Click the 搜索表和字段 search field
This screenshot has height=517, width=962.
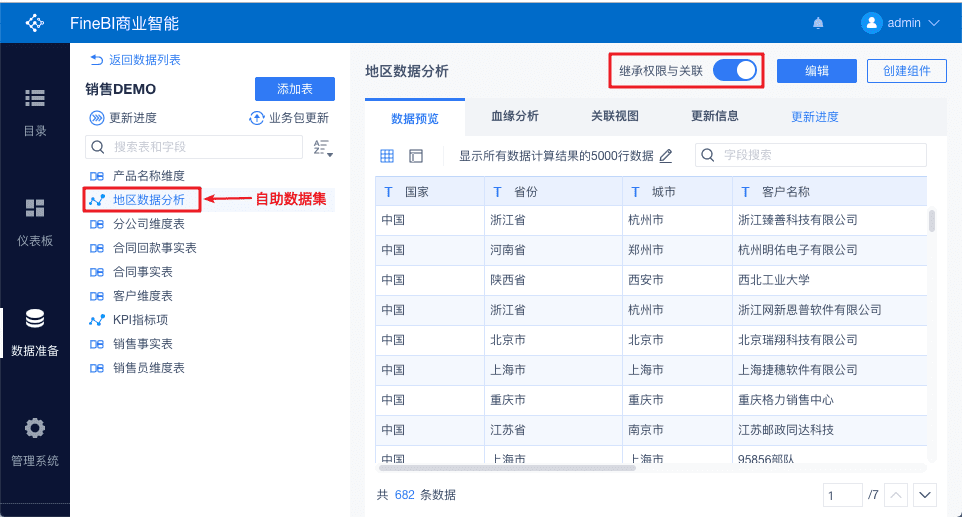[194, 147]
